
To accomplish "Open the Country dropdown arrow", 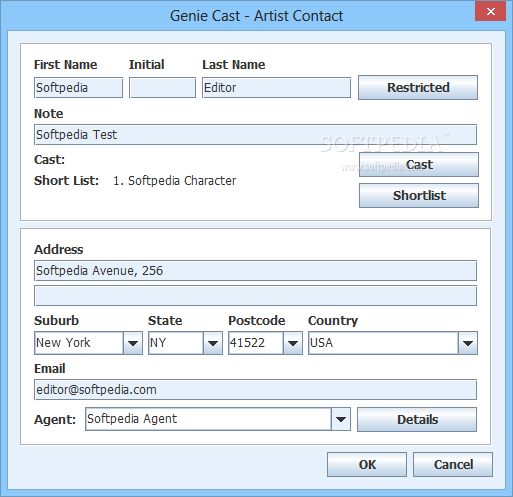I will tap(468, 343).
